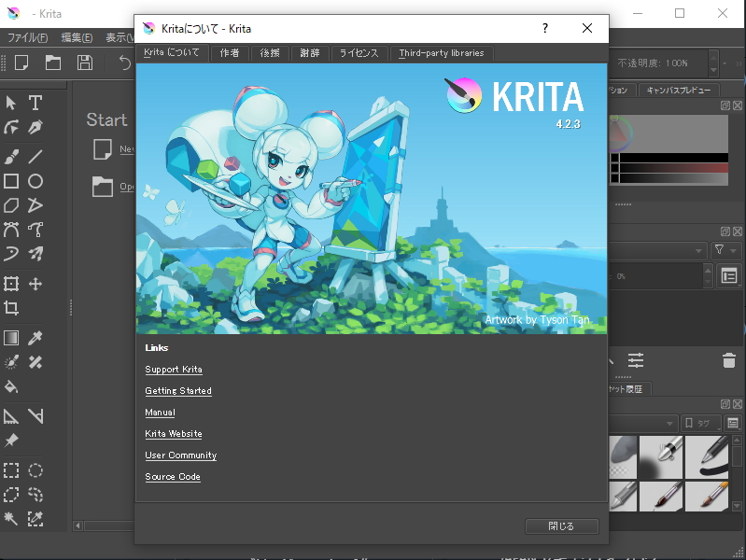Expand the layer filter funnel dropdown
Viewport: 746px width, 560px height.
725,250
